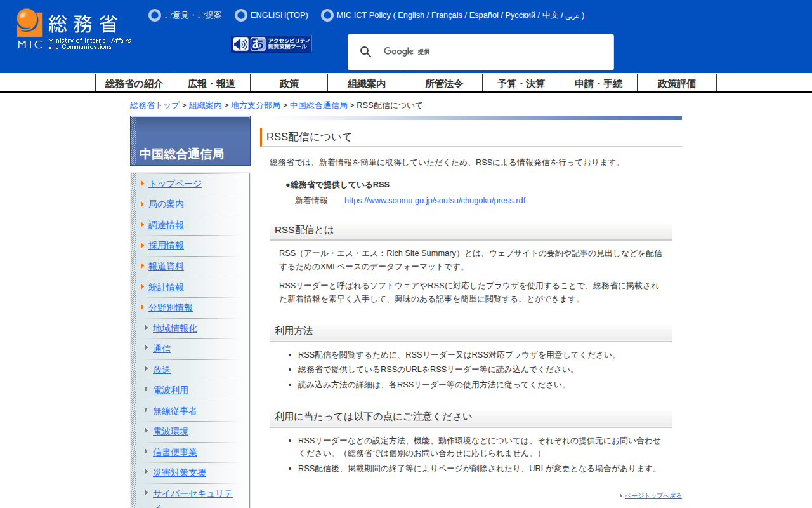Open the accessibility reading support tool
Viewport: 812px width, 508px height.
(272, 44)
